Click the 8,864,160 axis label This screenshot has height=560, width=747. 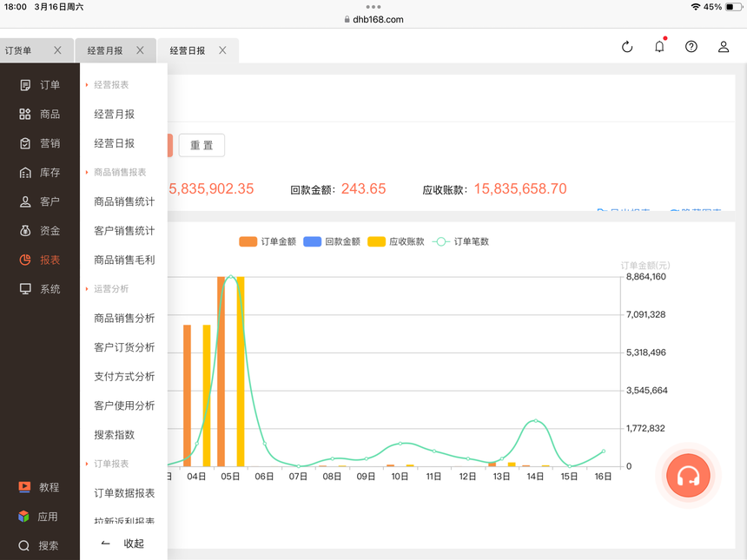click(x=646, y=277)
